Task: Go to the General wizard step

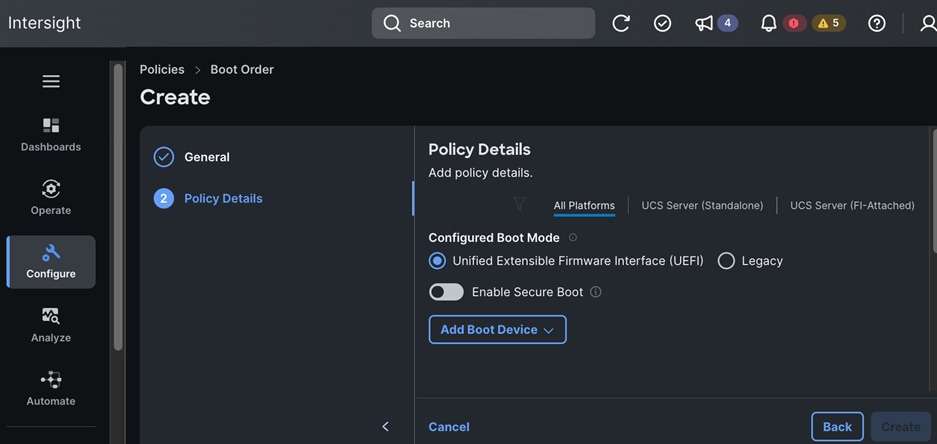Action: [207, 157]
